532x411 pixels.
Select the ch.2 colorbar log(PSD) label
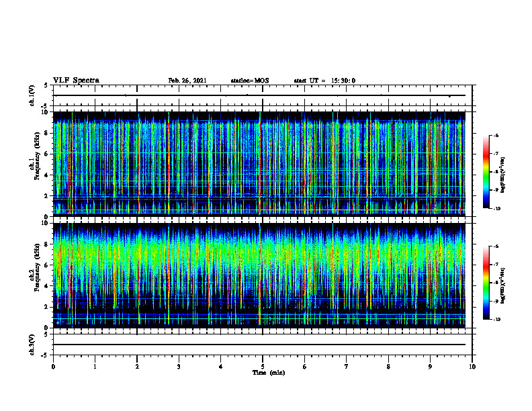click(x=503, y=285)
